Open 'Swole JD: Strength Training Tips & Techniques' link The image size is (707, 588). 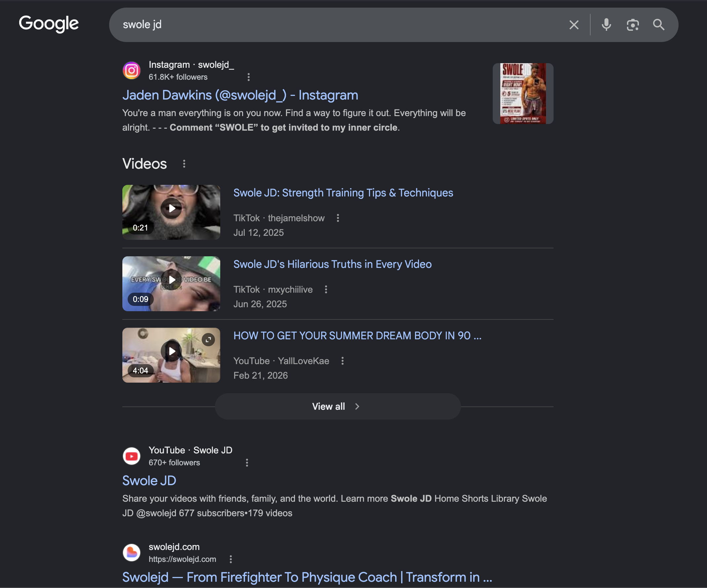343,192
